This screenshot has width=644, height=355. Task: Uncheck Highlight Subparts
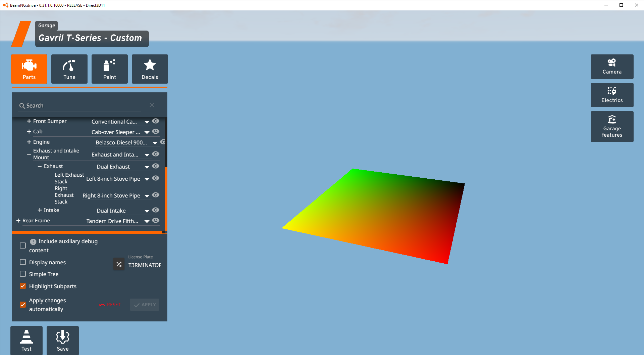pos(23,286)
